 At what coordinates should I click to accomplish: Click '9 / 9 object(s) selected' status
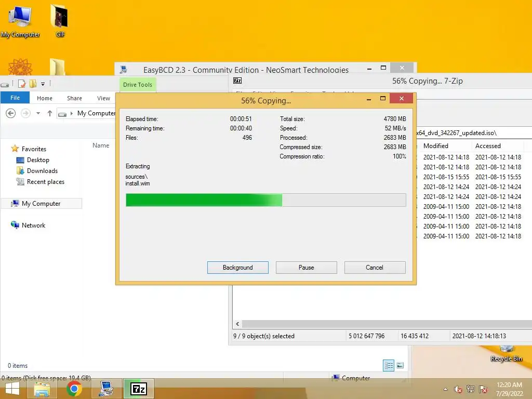(x=263, y=336)
